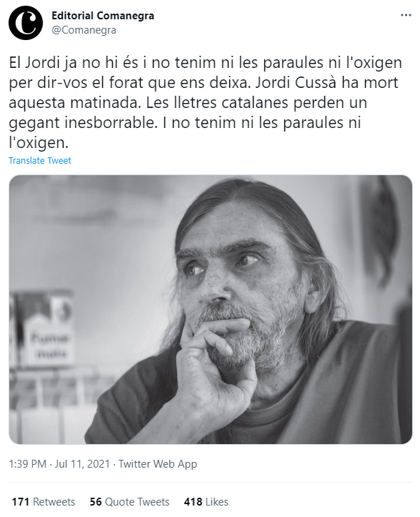The image size is (420, 517).
Task: Click the 1:39 PM timestamp
Action: (x=28, y=464)
